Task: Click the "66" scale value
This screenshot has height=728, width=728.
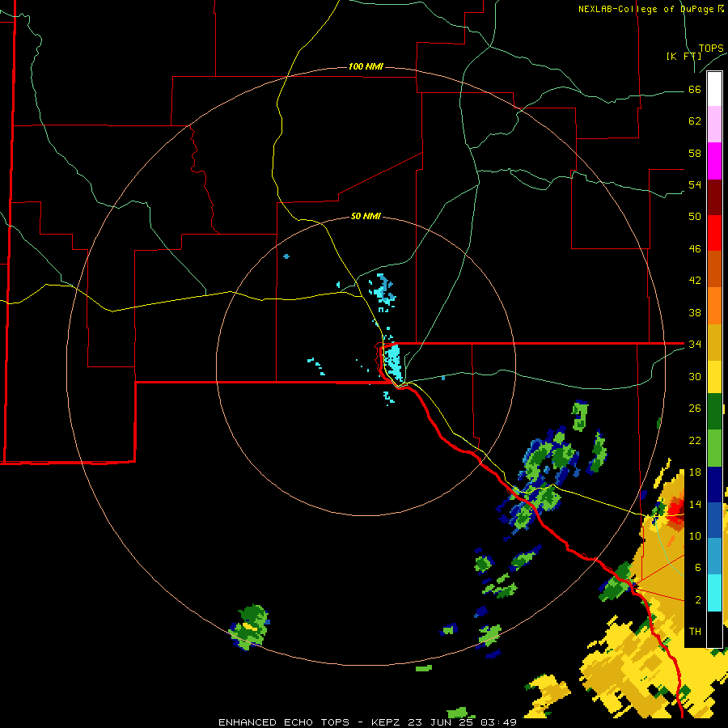Action: [x=695, y=90]
